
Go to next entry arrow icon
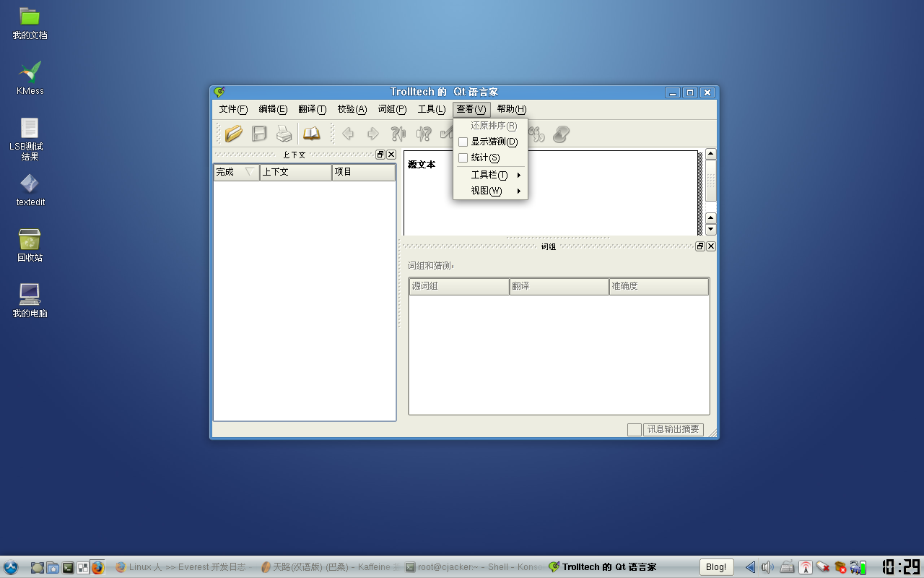[373, 134]
